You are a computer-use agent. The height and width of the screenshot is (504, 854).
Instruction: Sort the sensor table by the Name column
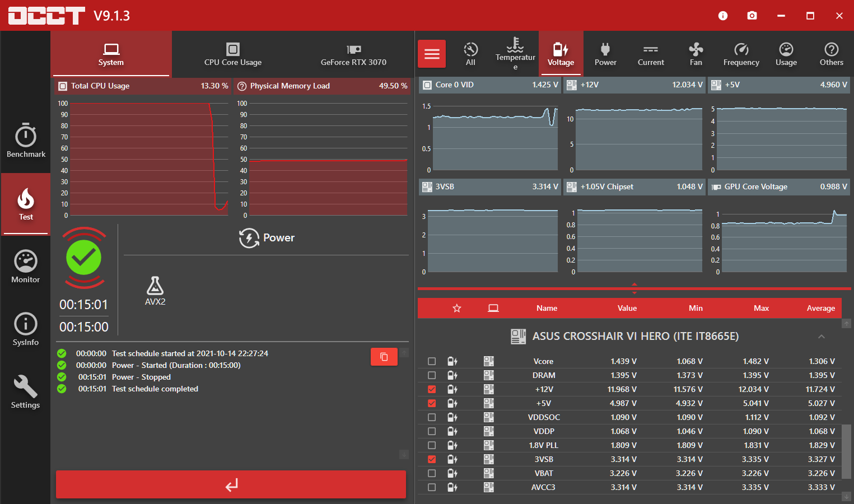click(x=547, y=308)
